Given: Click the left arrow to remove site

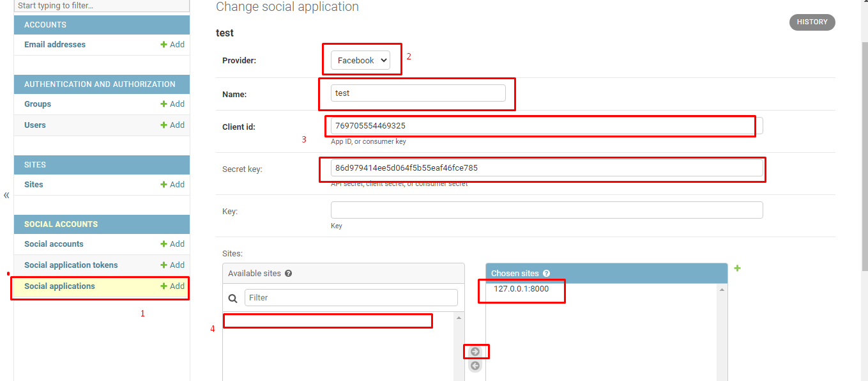Looking at the screenshot, I should [x=475, y=366].
